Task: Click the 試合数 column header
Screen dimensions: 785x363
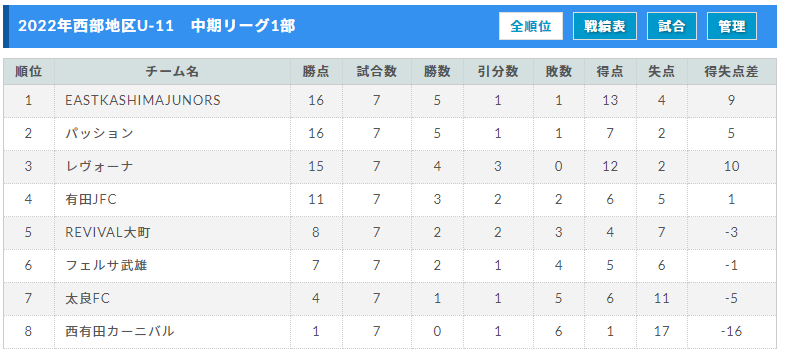Action: [376, 72]
